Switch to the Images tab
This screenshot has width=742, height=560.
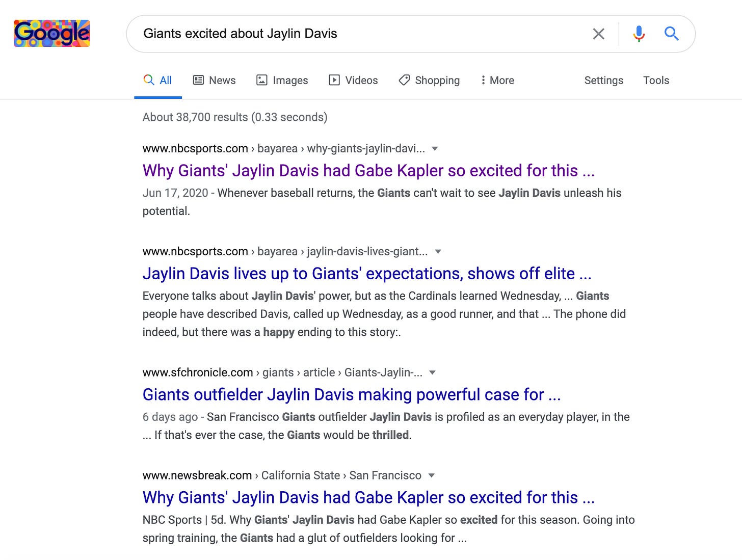pyautogui.click(x=282, y=81)
